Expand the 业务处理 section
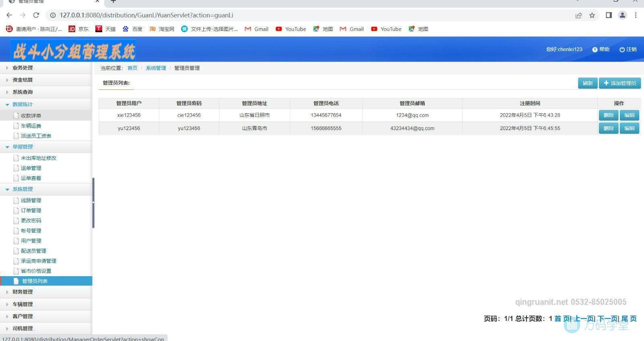Viewport: 644px width, 341px height. pyautogui.click(x=46, y=68)
